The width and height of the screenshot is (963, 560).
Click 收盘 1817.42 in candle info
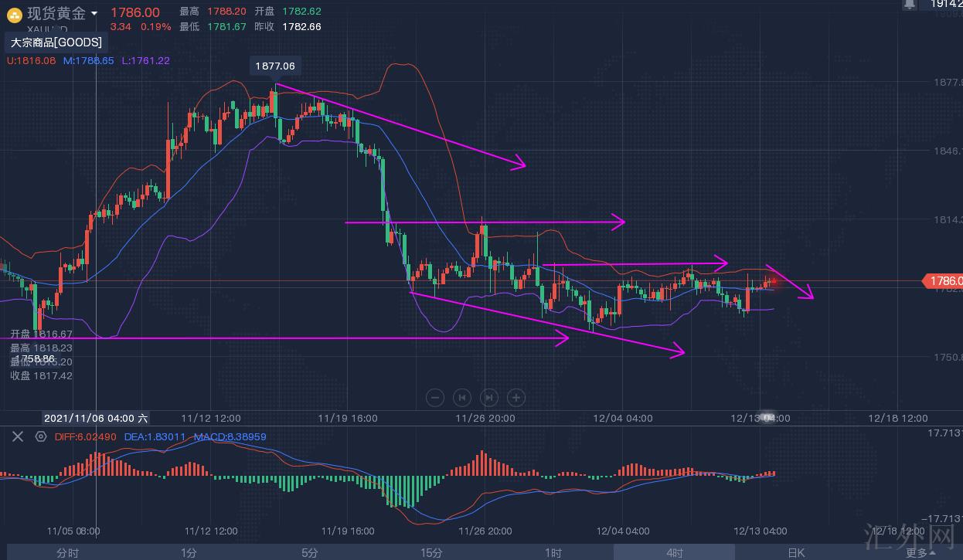pyautogui.click(x=41, y=375)
